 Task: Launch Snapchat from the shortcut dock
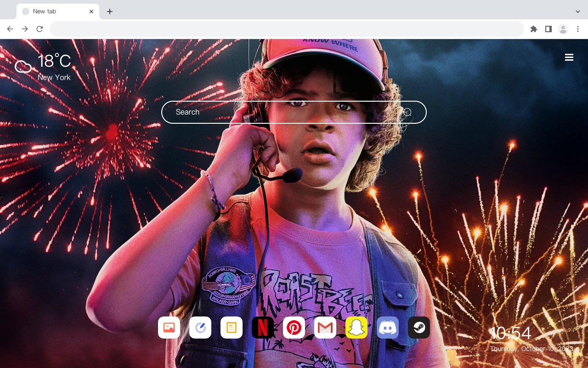coord(356,328)
